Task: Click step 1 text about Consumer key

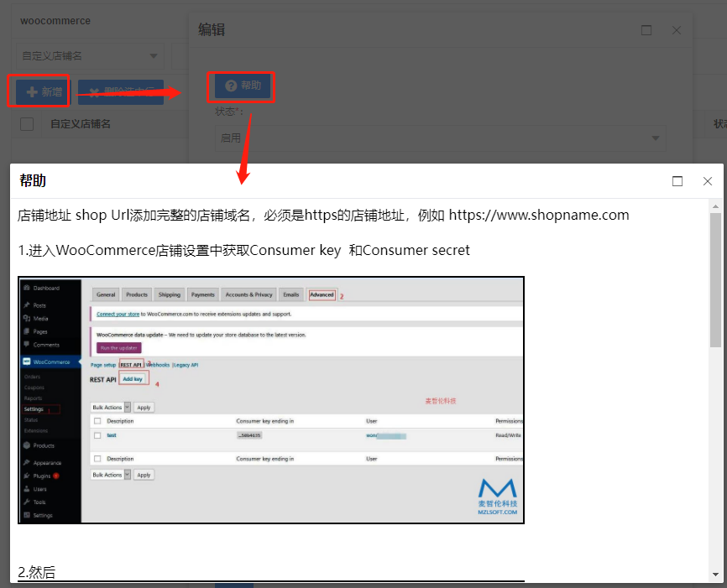Action: (x=244, y=250)
